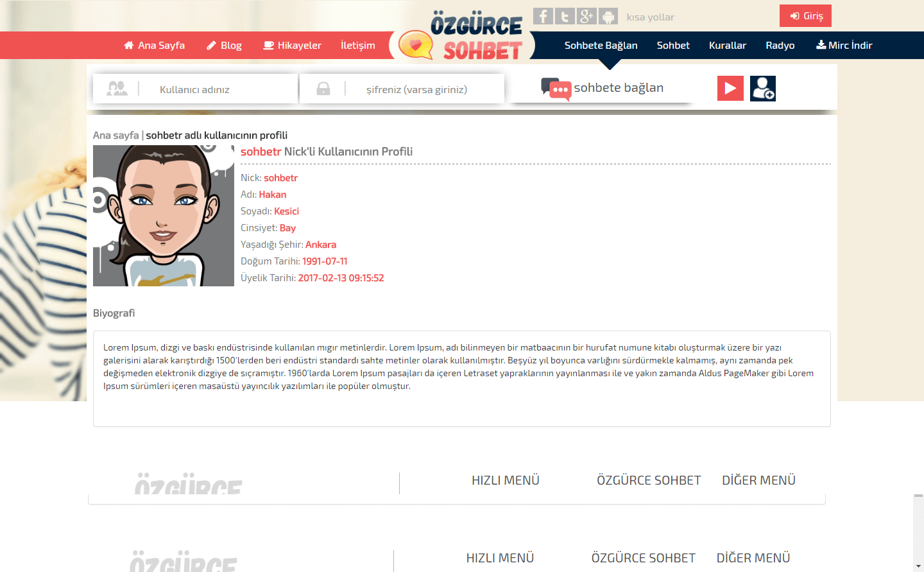
Task: Focus the Kullanıcı adınız username field
Action: 218,89
